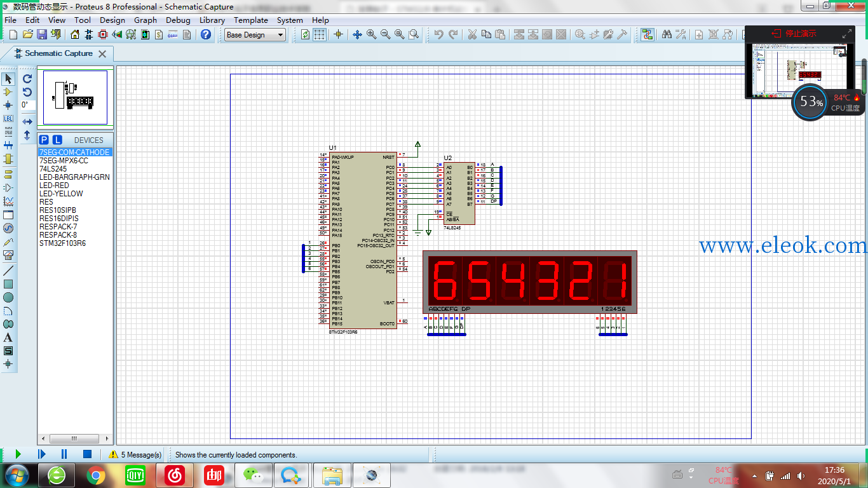Click the rotate clockwise icon
This screenshot has height=488, width=868.
click(x=27, y=79)
